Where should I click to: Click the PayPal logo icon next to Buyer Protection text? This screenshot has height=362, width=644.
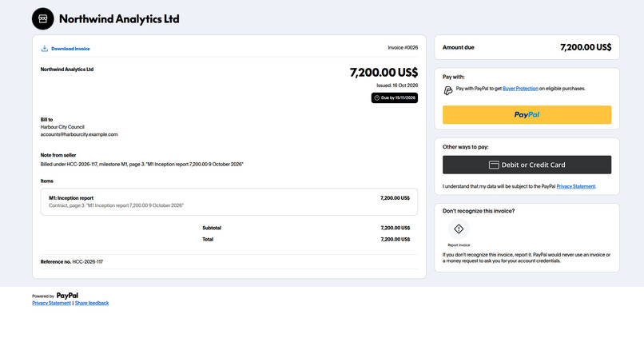(448, 90)
